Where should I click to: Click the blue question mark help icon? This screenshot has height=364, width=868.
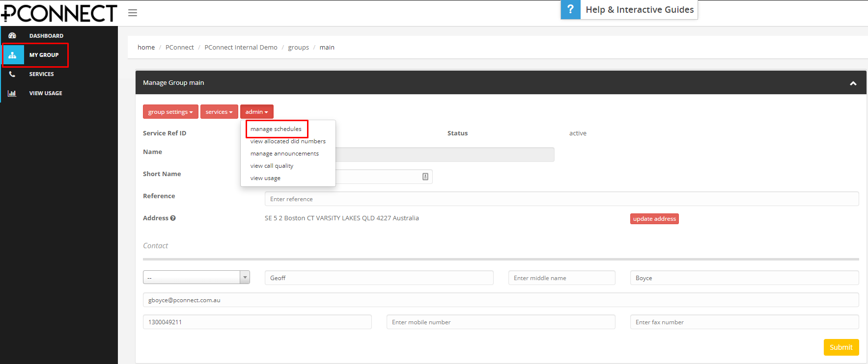570,9
